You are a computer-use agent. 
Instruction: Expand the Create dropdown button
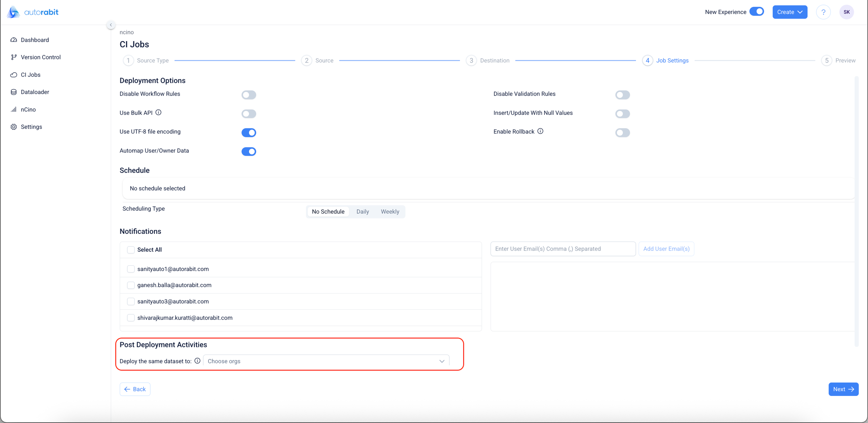790,12
